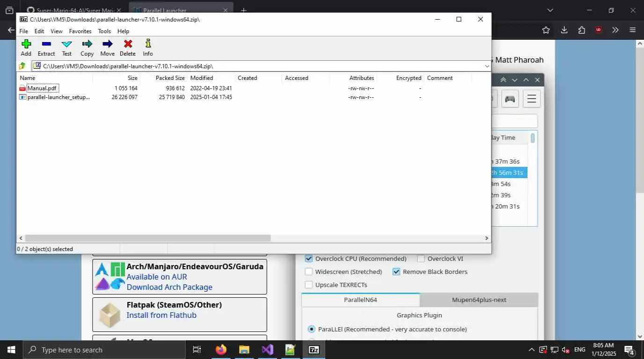Screen dimensions: 644x359
Task: Click the browser page vertical scrollbar thumb
Action: click(640, 119)
